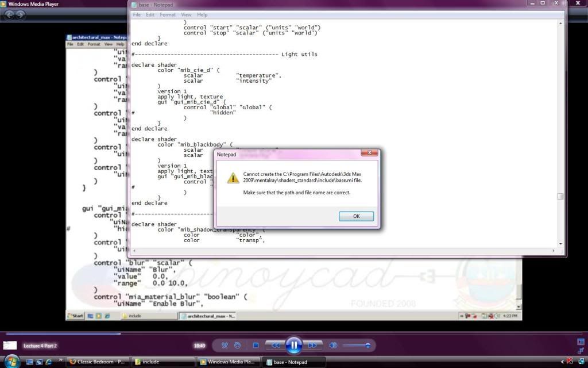Click the network tray icon
Image resolution: width=588 pixels, height=368 pixels.
581,362
